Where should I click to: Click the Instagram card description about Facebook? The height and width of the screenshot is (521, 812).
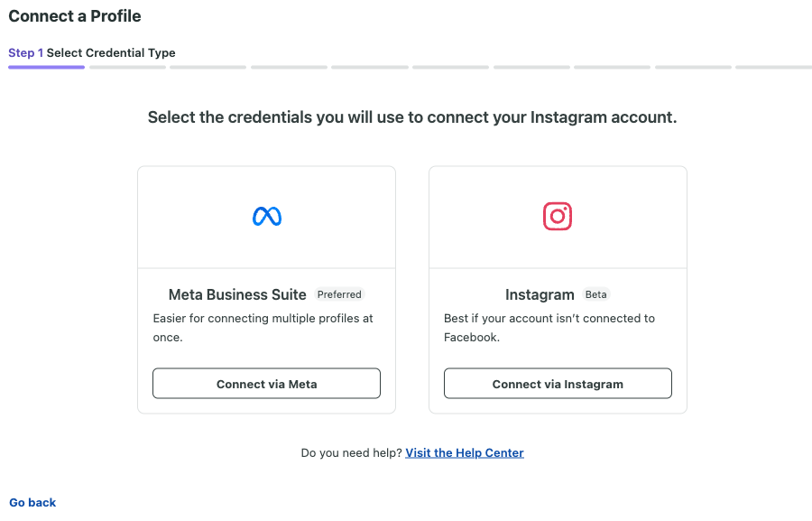549,328
